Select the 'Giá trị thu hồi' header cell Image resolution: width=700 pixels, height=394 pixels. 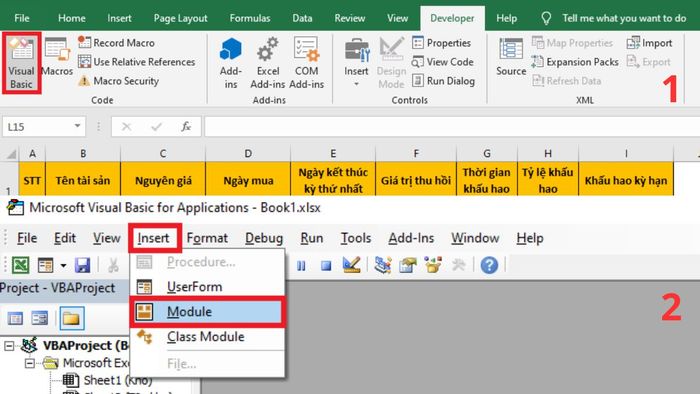click(x=416, y=179)
